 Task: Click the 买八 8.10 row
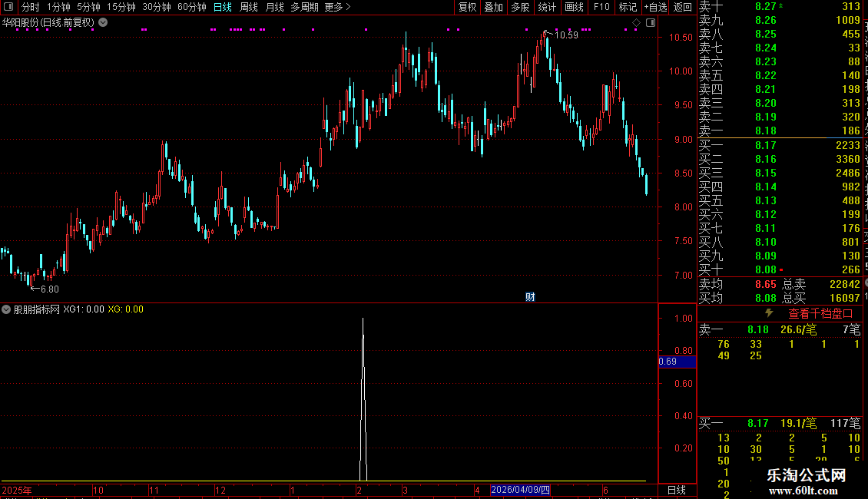780,242
